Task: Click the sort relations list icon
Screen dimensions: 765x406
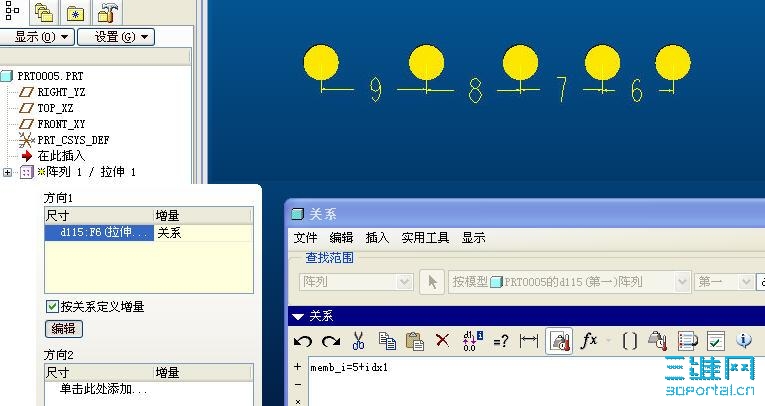Action: (x=687, y=341)
